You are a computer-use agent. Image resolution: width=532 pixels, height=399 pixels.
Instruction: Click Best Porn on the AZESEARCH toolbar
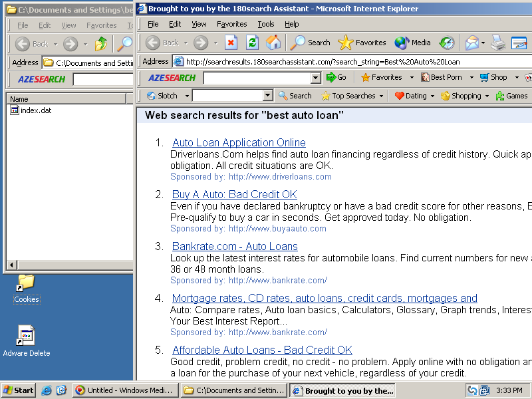click(442, 77)
